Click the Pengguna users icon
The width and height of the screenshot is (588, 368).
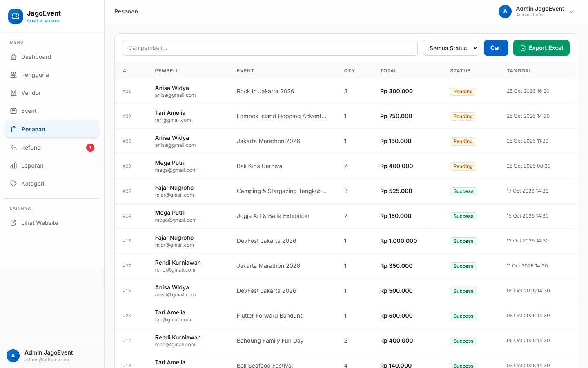pyautogui.click(x=13, y=75)
